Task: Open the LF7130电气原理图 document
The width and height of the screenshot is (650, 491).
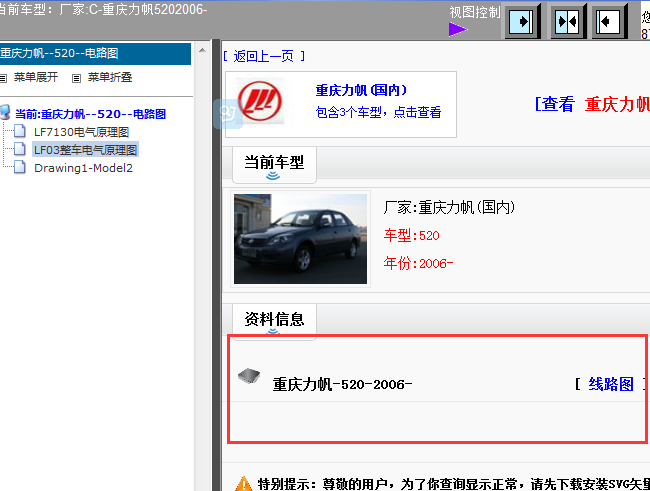Action: [x=81, y=132]
